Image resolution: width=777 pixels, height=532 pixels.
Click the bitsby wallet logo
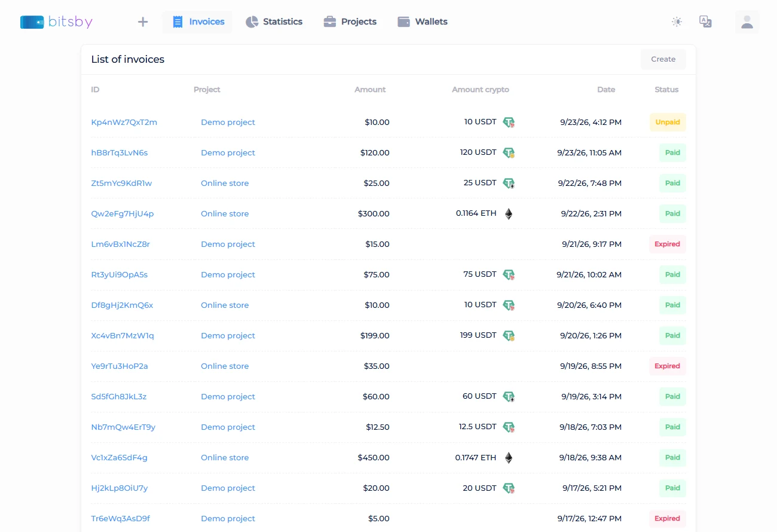click(x=56, y=22)
